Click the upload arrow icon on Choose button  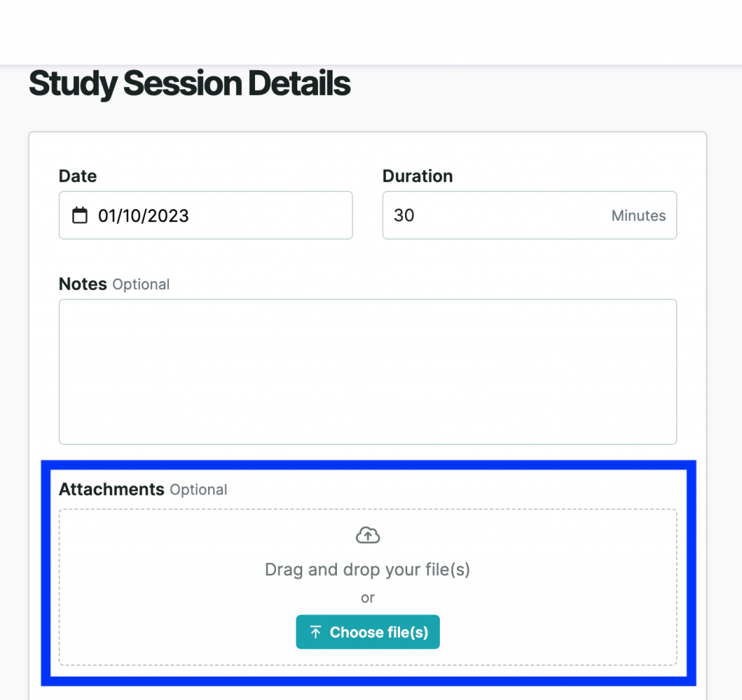315,633
